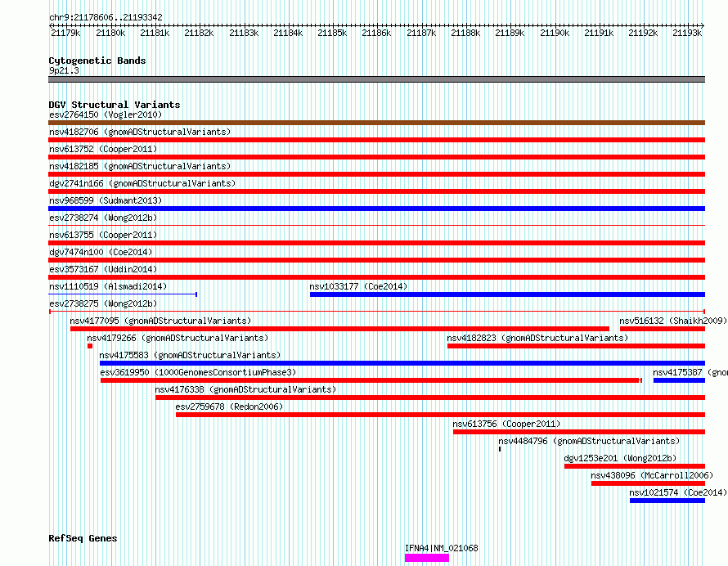Click the Cytogenetic Bands track title
Viewport: 728px width, 566px height.
coord(97,61)
